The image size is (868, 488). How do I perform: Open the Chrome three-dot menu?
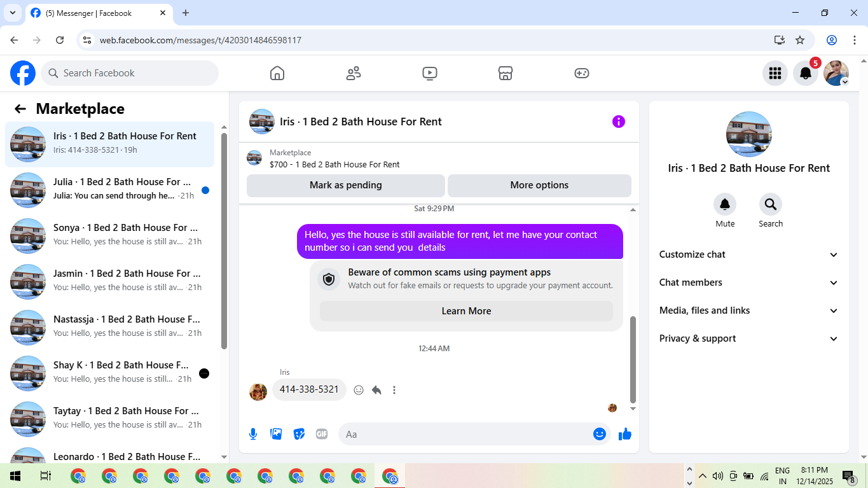point(853,40)
